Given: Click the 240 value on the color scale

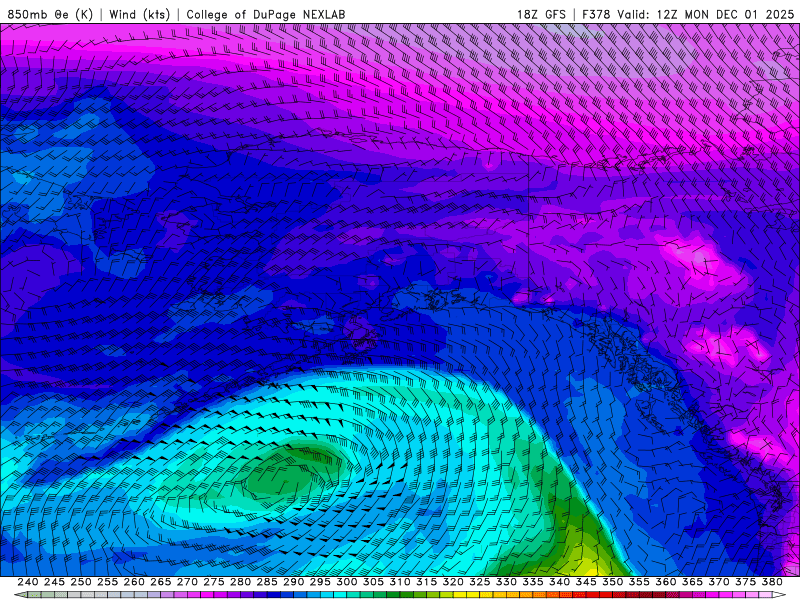Looking at the screenshot, I should (x=28, y=582).
